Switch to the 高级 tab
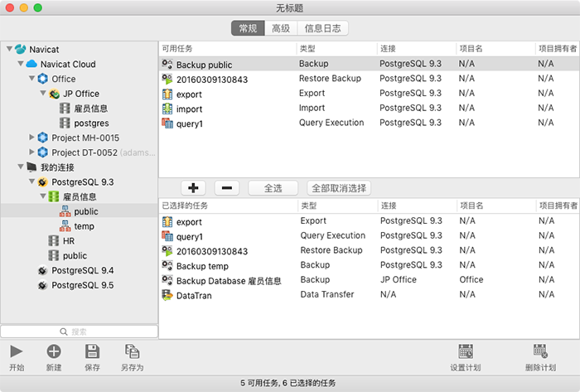The image size is (580, 392). coord(281,29)
